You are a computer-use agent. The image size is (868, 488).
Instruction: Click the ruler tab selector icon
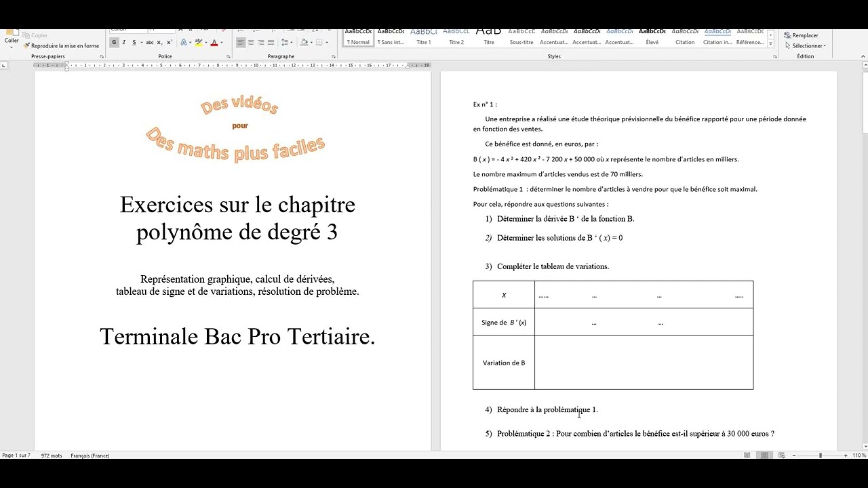pos(4,66)
